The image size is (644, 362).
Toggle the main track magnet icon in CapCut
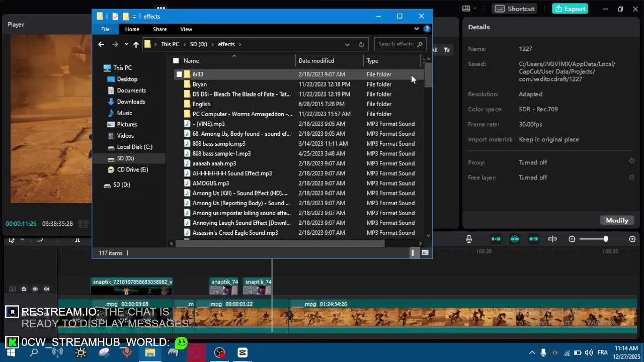(x=496, y=239)
